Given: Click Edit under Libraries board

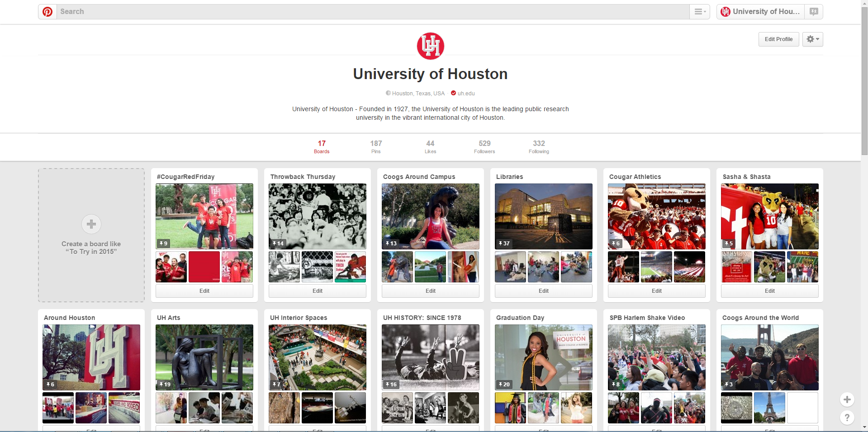Looking at the screenshot, I should tap(544, 291).
